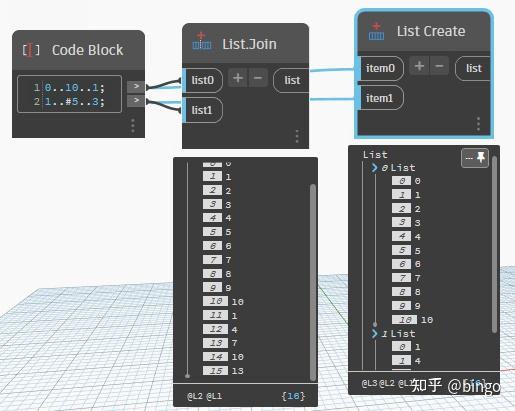This screenshot has height=411, width=515.
Task: Click the List.Join node title
Action: point(249,44)
